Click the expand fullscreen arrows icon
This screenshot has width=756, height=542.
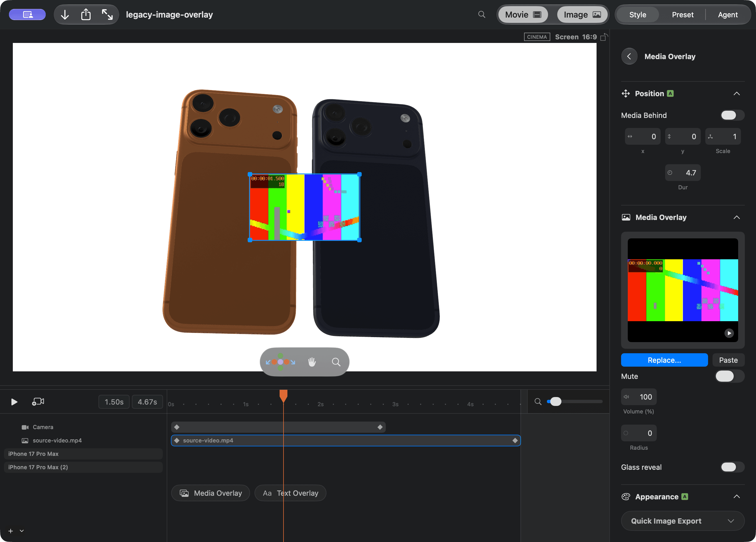pos(107,15)
